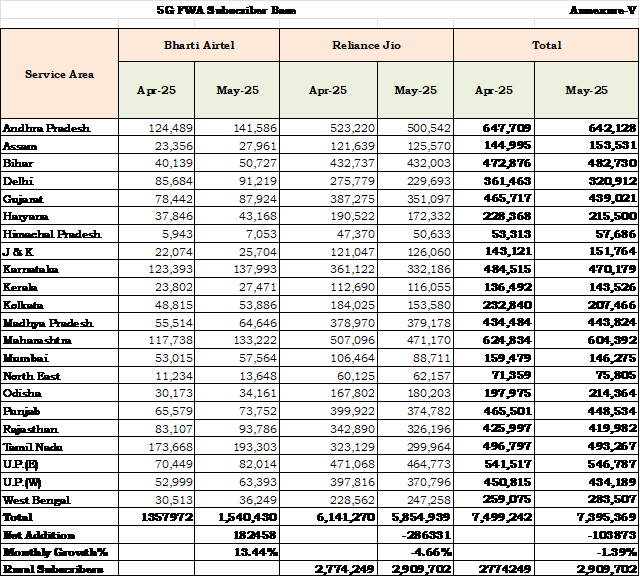Screen dimensions: 640x577
Task: Click the Karnataka Airtel May value 137,993
Action: coord(255,269)
